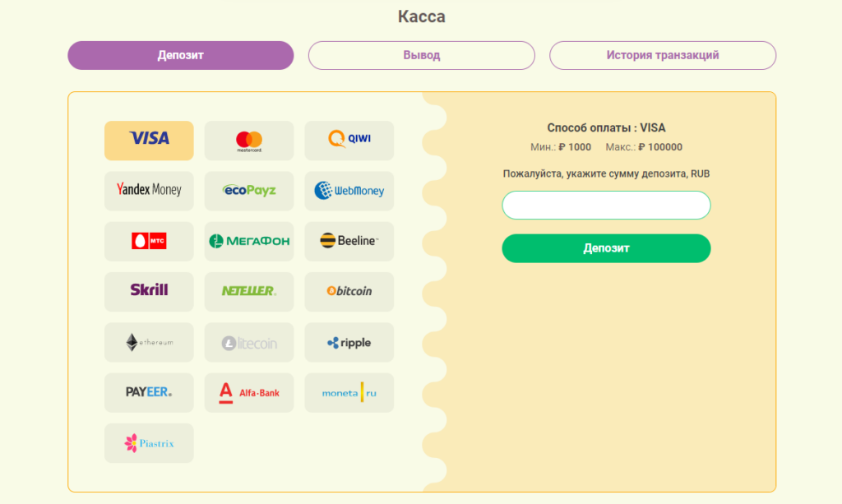842x504 pixels.
Task: Select Yandex Money payment tile
Action: click(x=149, y=191)
